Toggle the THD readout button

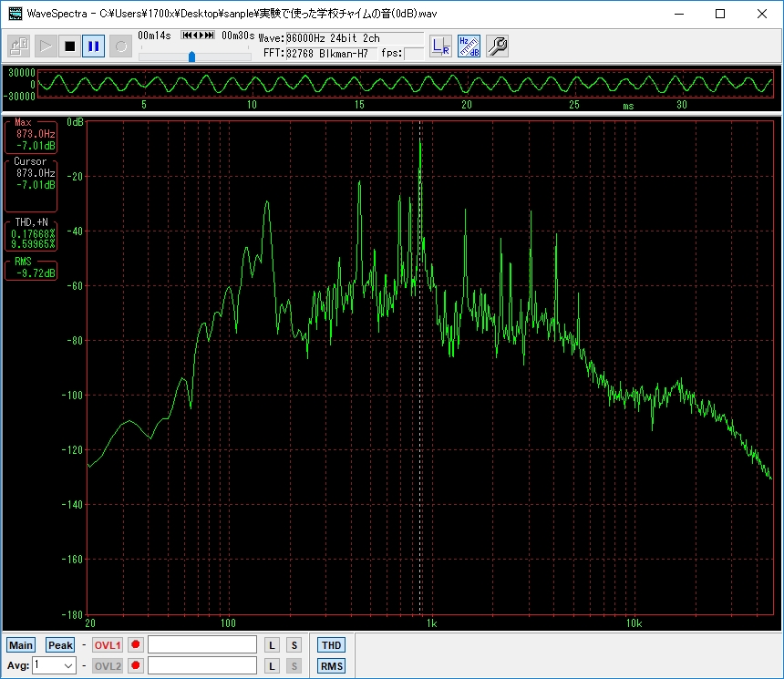coord(331,645)
